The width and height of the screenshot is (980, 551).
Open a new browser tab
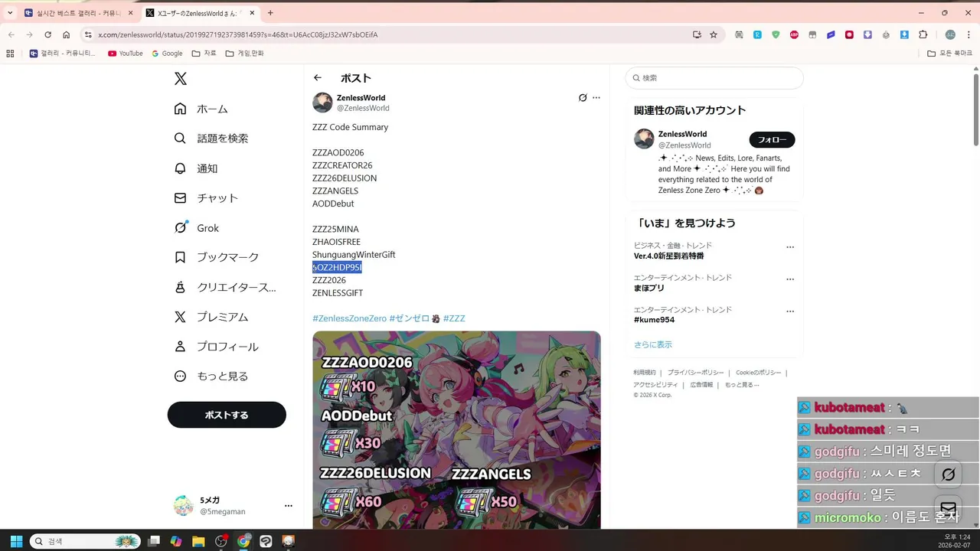click(x=270, y=13)
